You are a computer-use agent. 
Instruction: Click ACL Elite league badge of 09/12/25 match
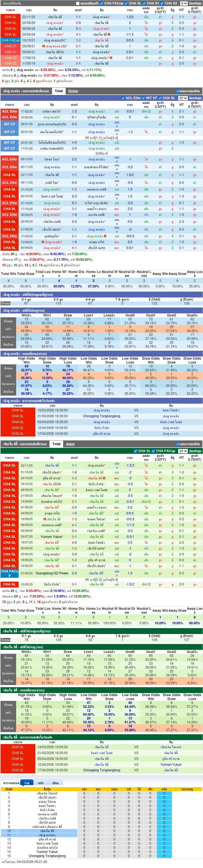pyautogui.click(x=9, y=159)
